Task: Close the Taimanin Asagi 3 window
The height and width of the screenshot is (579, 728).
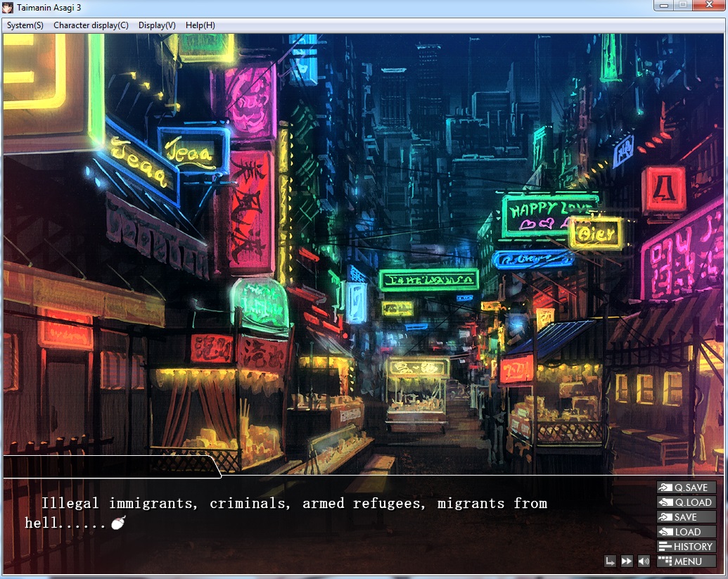Action: click(x=709, y=5)
